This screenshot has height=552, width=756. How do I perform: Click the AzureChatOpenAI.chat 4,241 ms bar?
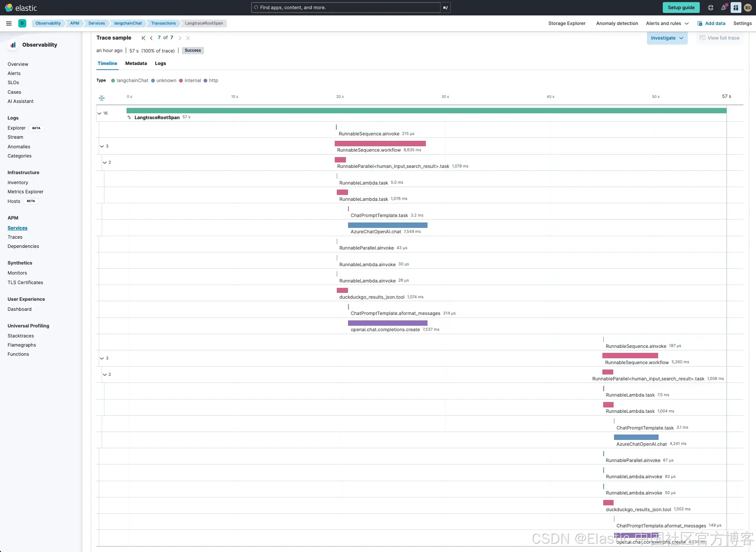point(636,437)
